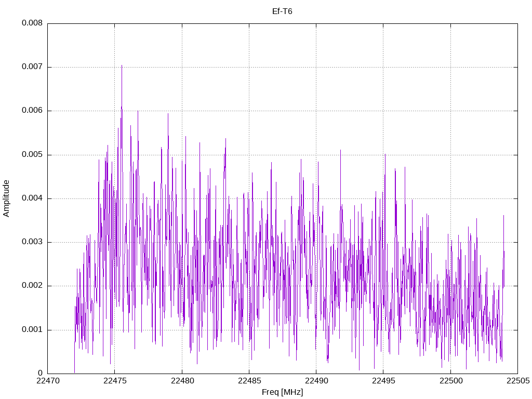Click x-axis tick label 22490

click(316, 381)
